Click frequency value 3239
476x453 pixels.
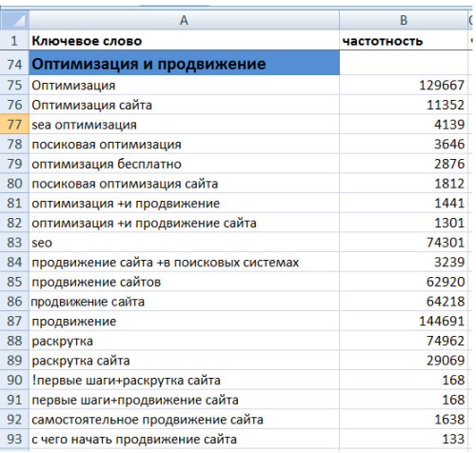click(x=449, y=262)
